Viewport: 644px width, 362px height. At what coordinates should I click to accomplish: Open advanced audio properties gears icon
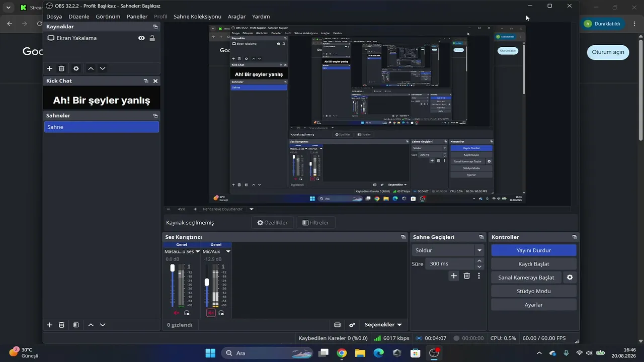352,325
